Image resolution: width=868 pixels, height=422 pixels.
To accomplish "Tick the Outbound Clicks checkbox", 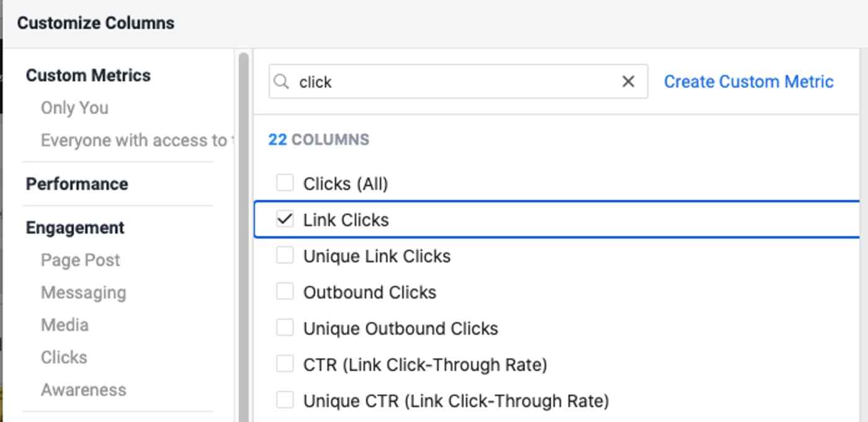I will tap(285, 292).
